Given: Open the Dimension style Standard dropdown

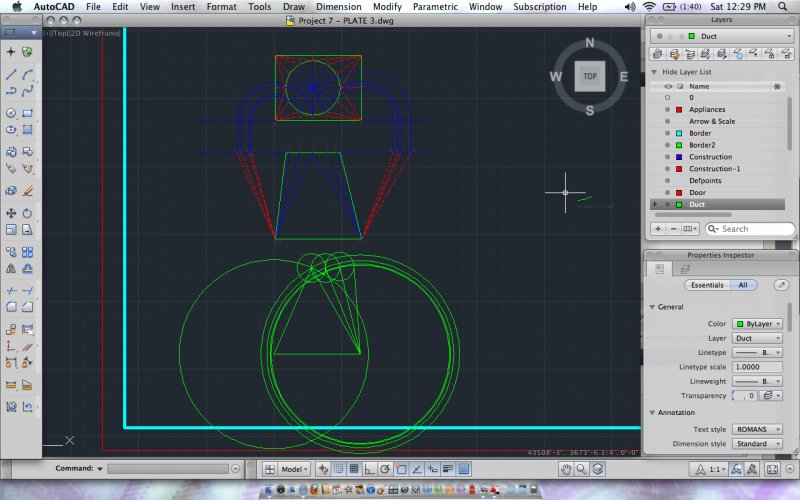Looking at the screenshot, I should 758,443.
